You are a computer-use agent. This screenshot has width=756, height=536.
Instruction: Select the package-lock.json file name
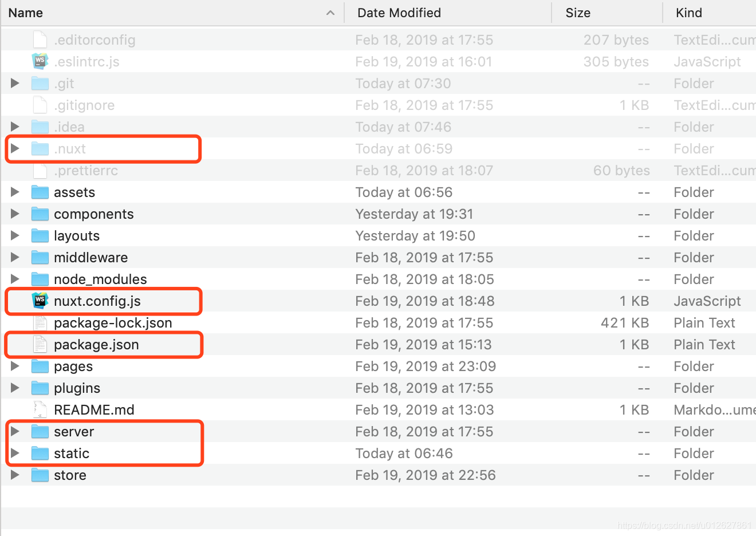113,323
